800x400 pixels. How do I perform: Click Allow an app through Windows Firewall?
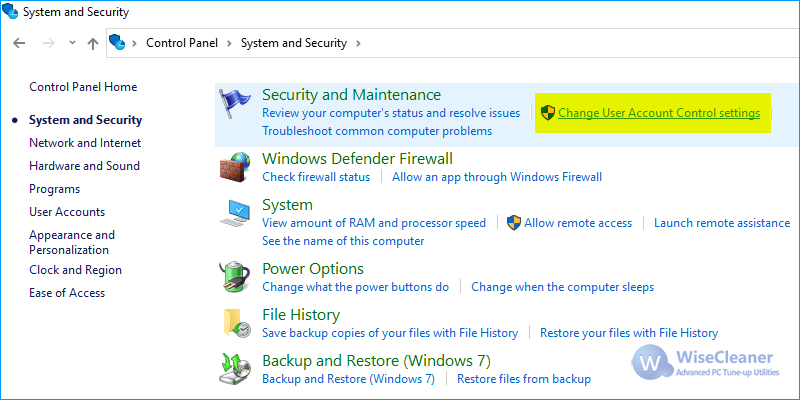pos(497,177)
